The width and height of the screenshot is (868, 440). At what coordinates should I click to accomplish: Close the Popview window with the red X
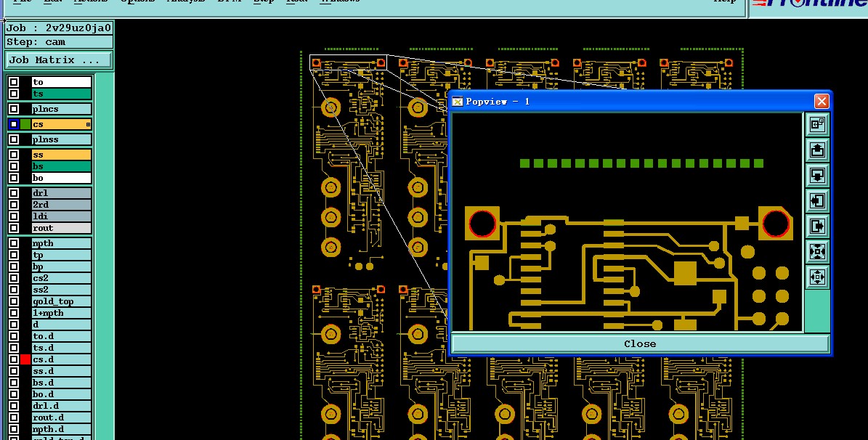[x=822, y=101]
